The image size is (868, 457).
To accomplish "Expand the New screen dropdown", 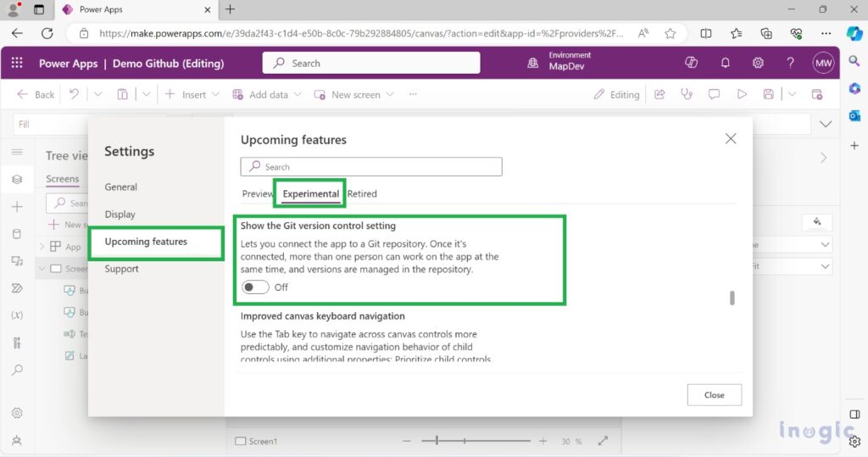I will click(353, 95).
